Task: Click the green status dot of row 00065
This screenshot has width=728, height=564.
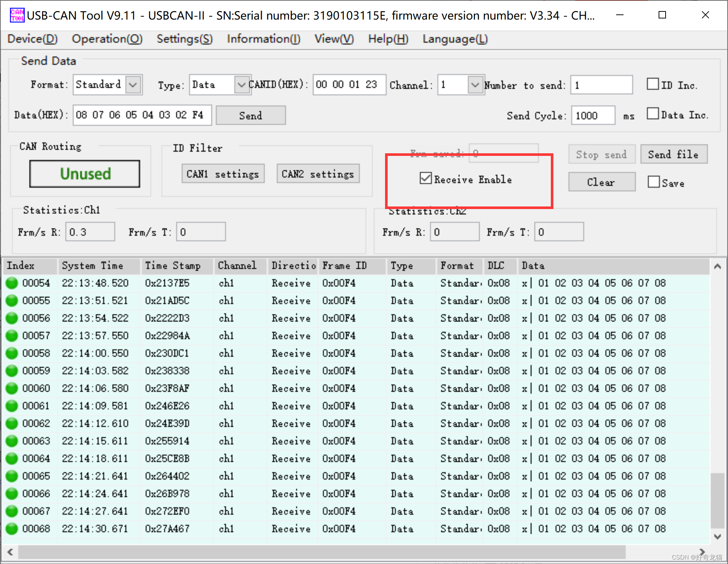Action: tap(12, 476)
